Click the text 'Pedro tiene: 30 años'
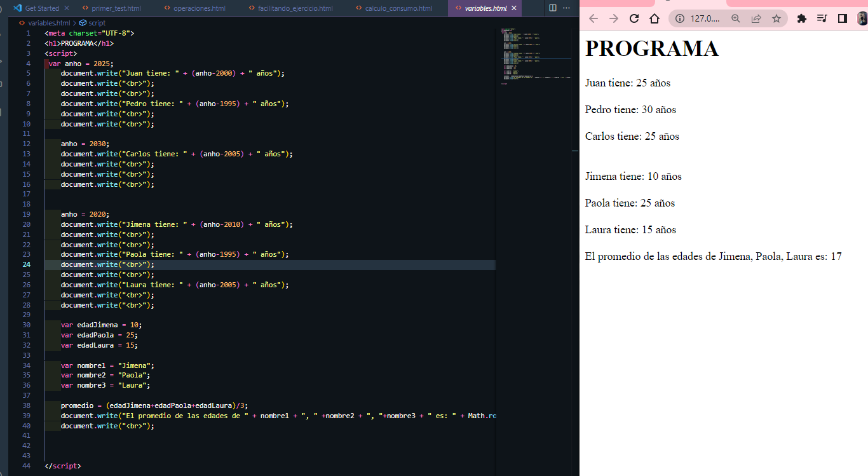 click(x=630, y=109)
